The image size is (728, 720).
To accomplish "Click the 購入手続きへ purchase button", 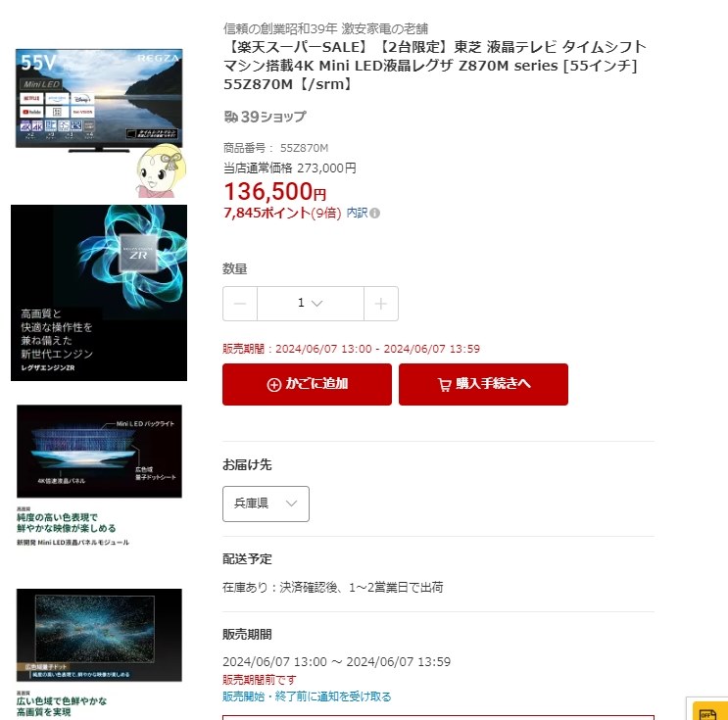I will point(483,384).
